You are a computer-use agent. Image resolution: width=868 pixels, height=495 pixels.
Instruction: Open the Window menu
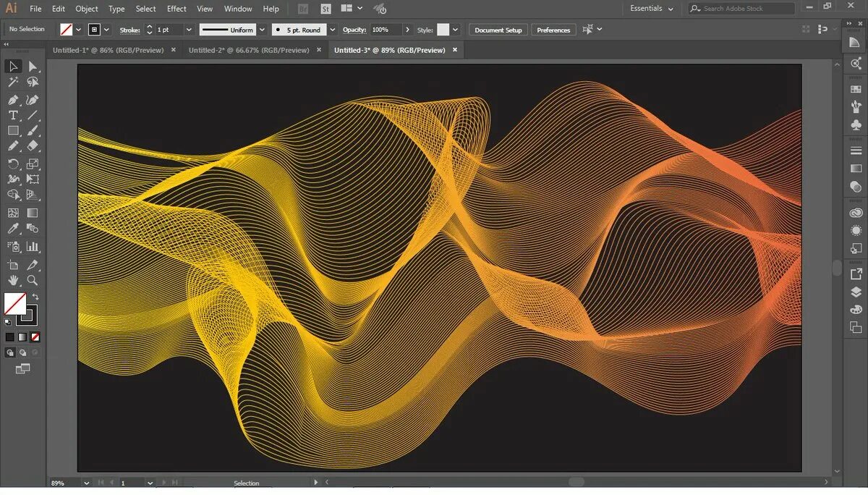pos(238,9)
